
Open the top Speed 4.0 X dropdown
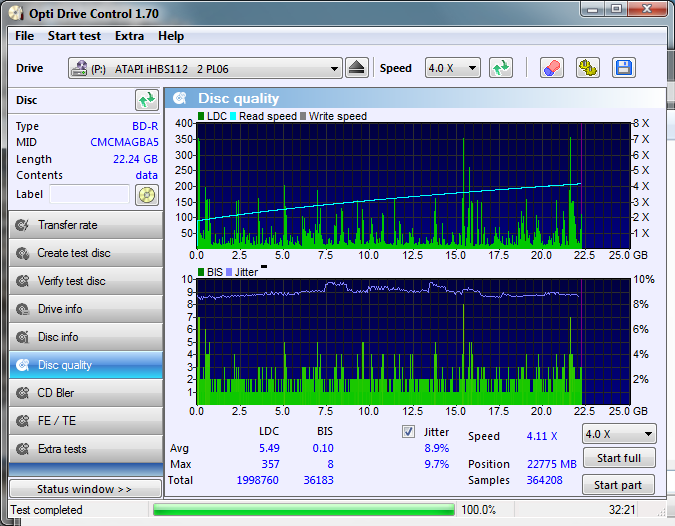point(452,68)
